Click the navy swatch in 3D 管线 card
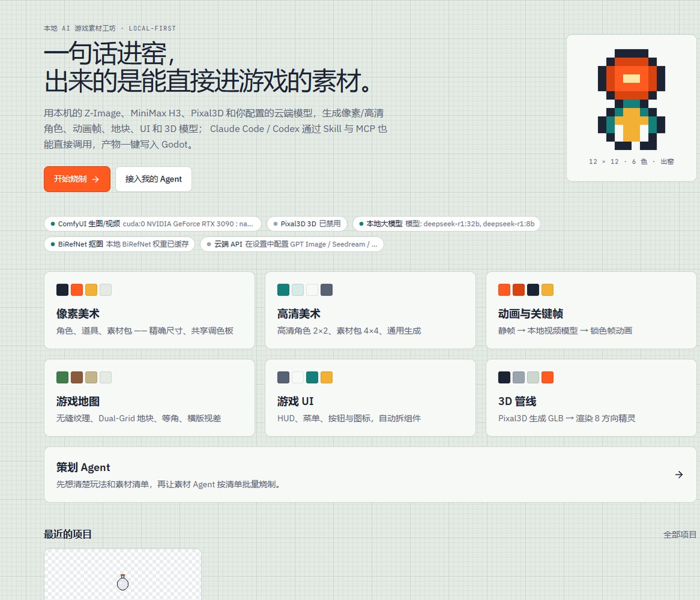Image resolution: width=700 pixels, height=600 pixels. (504, 377)
